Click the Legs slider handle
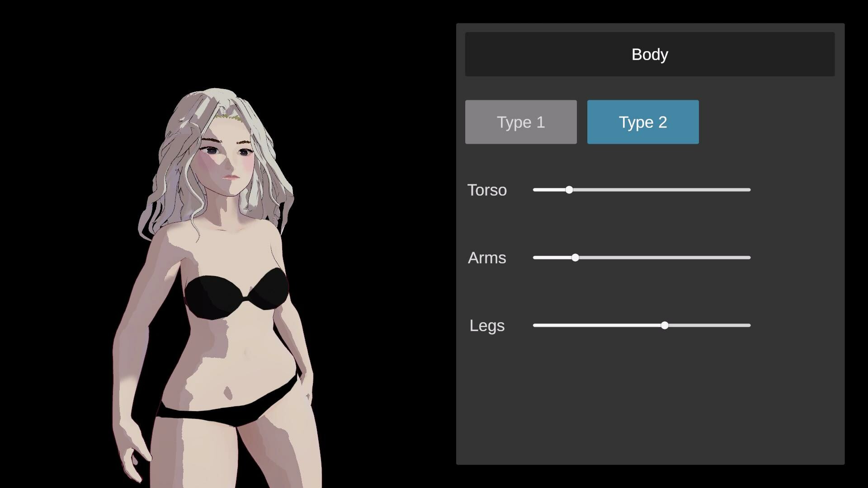Viewport: 868px width, 488px height. (x=665, y=325)
